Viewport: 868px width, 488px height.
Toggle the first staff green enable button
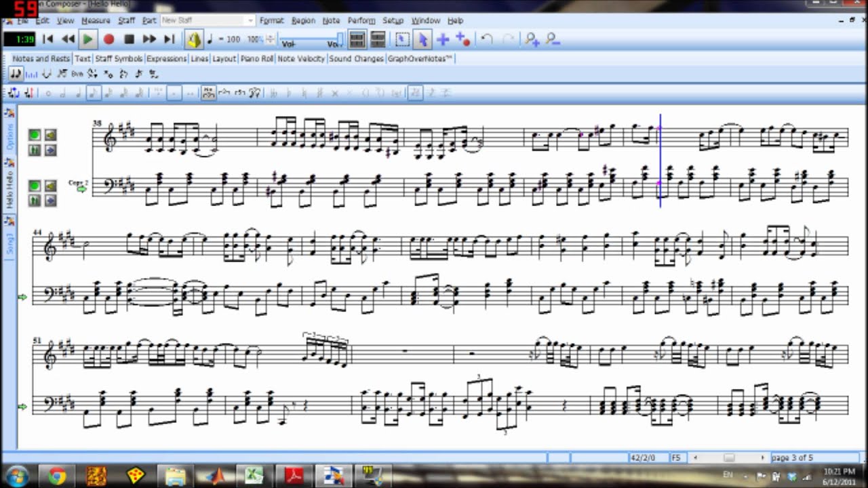(35, 135)
